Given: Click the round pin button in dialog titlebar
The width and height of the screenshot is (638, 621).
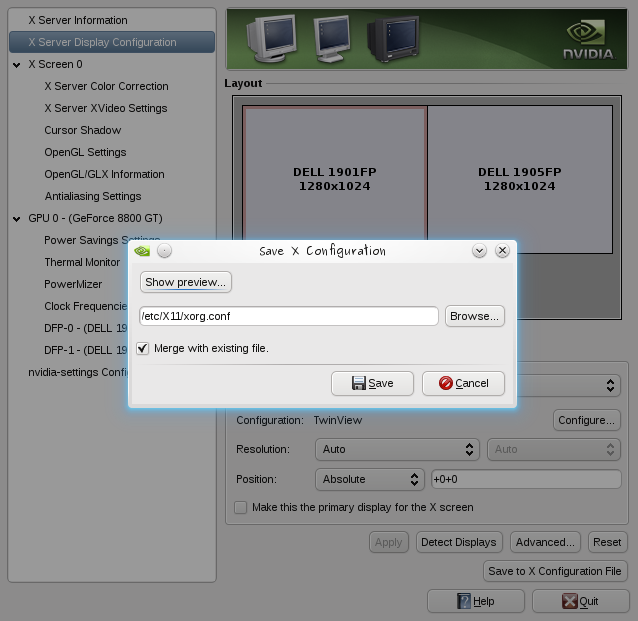Looking at the screenshot, I should coord(165,251).
